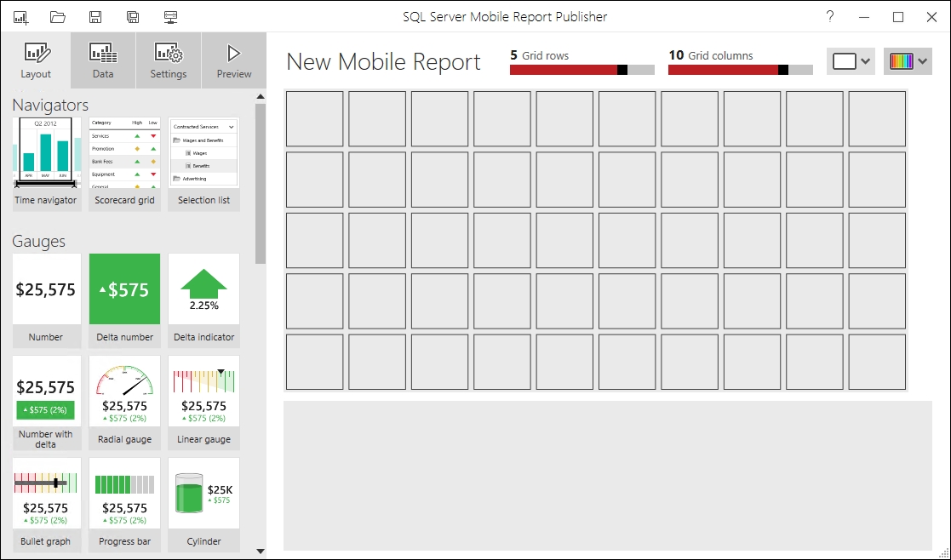Viewport: 951px width, 560px height.
Task: Open the Data tab
Action: [103, 60]
